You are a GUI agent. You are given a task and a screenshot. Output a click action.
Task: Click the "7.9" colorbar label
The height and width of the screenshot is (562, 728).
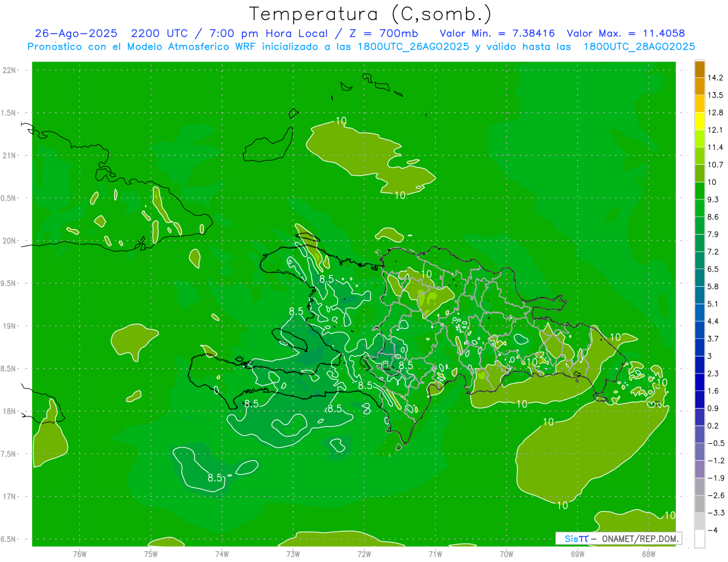click(714, 234)
